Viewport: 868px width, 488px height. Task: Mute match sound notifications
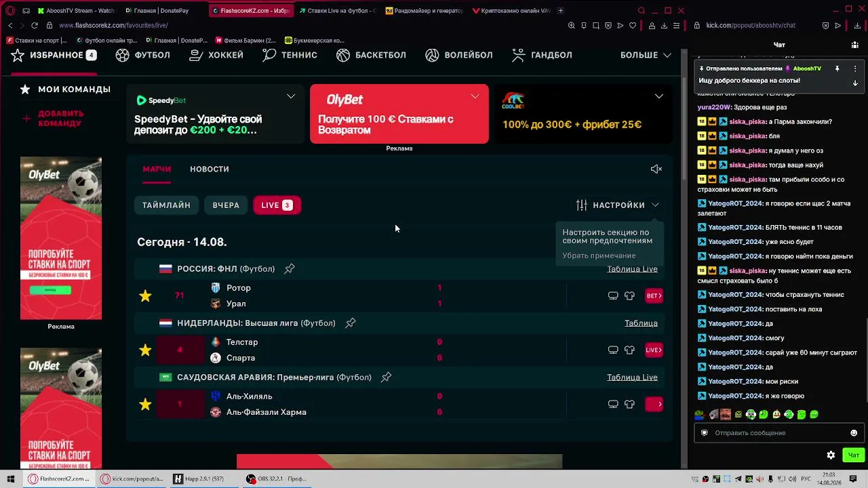pos(656,169)
